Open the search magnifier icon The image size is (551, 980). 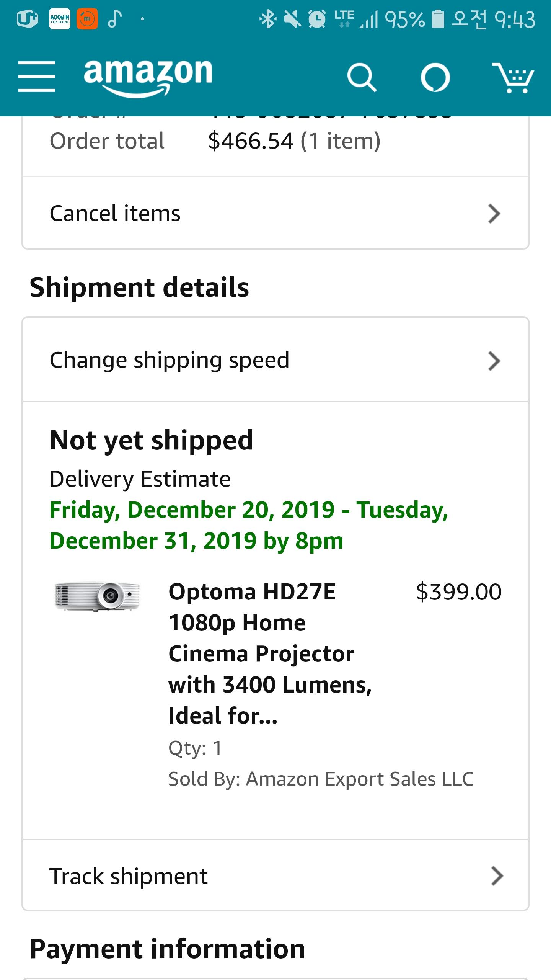pyautogui.click(x=361, y=77)
